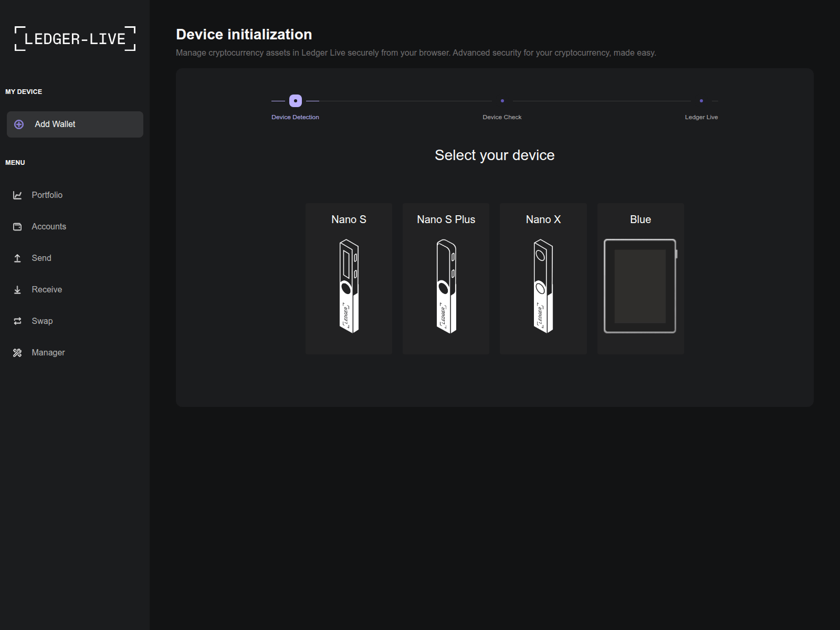Click the Send upload arrow icon

point(17,258)
